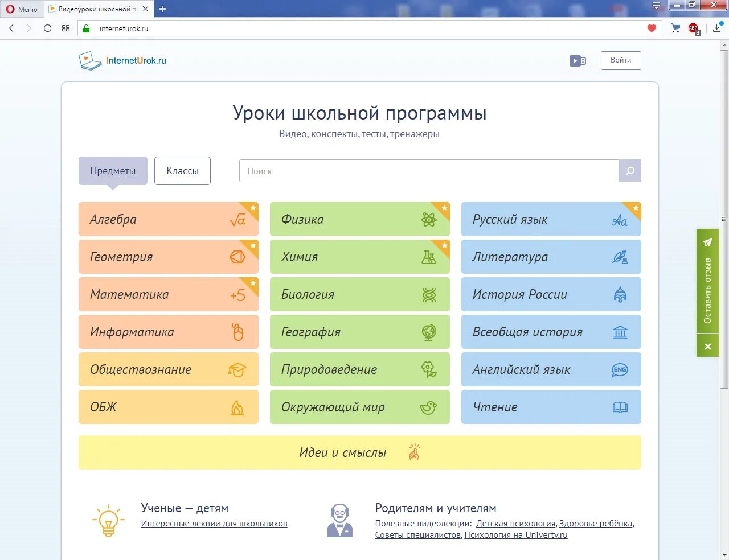This screenshot has width=729, height=560.
Task: Click the museum icon on Всеобщая история
Action: pyautogui.click(x=620, y=332)
